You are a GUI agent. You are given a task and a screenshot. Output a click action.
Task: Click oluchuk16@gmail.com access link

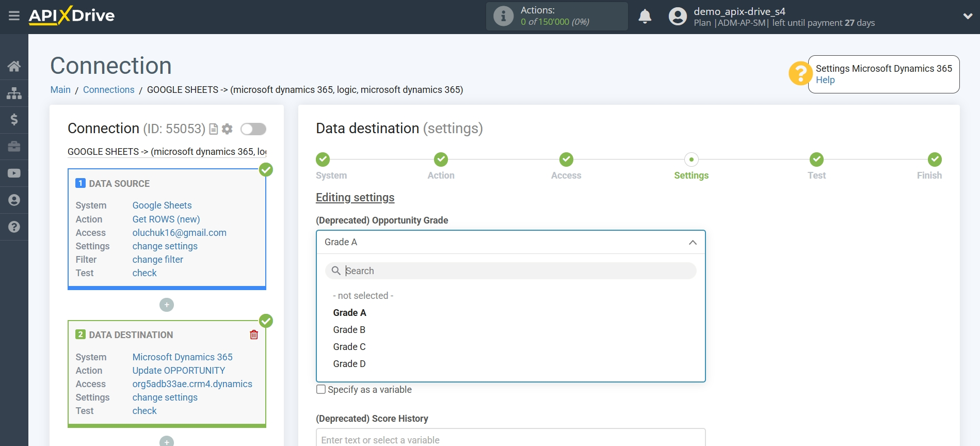pyautogui.click(x=180, y=233)
